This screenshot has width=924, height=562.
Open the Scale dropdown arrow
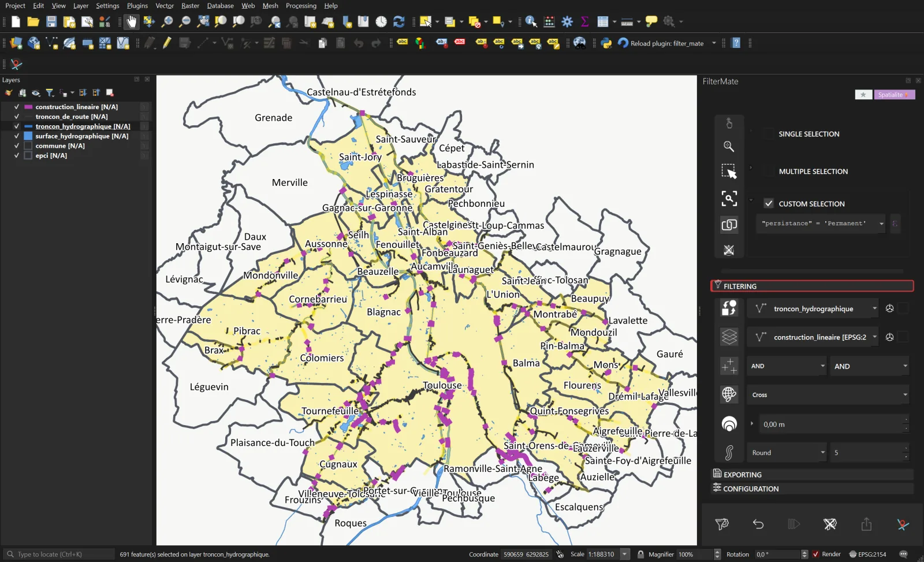click(624, 554)
